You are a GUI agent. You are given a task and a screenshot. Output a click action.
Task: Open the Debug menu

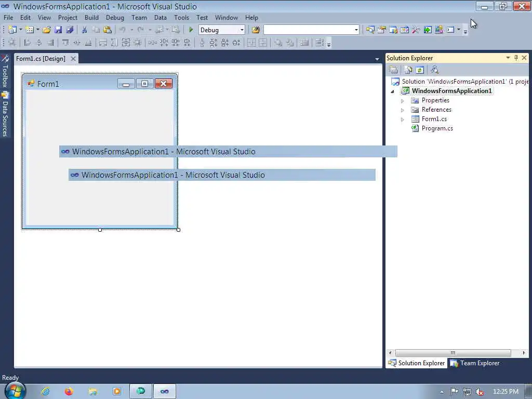(115, 18)
